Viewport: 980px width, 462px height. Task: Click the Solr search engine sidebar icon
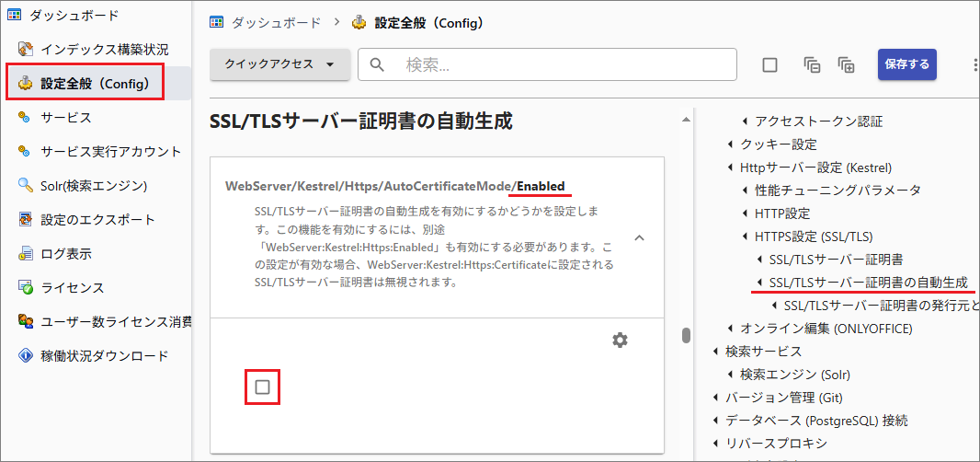(x=26, y=186)
